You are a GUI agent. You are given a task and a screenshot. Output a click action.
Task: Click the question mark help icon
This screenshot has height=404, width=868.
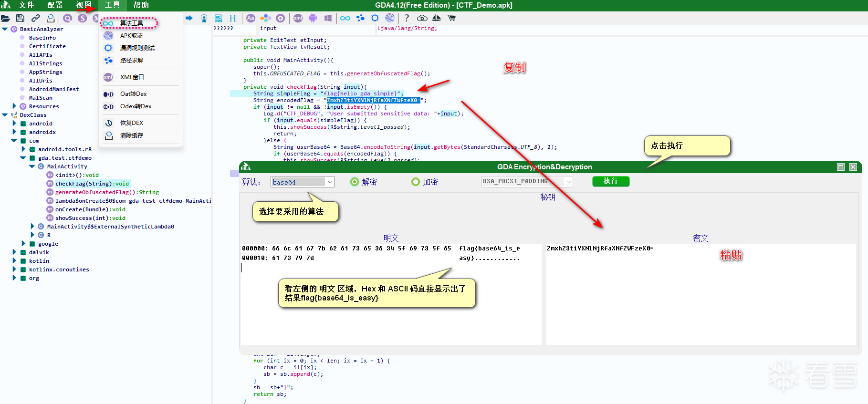pos(407,18)
